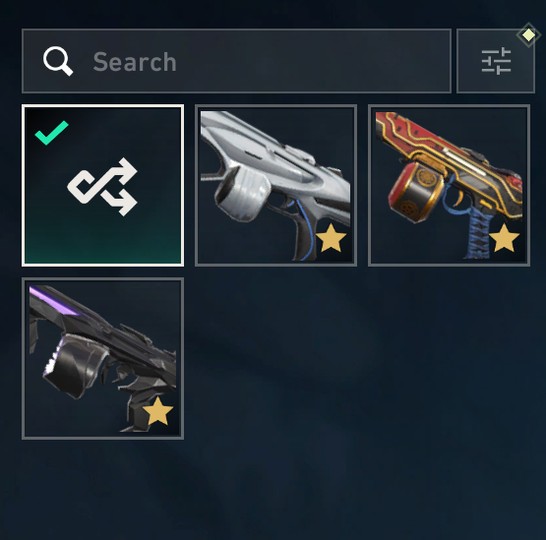
Task: Click the diamond indicator on the filter button
Action: (529, 35)
